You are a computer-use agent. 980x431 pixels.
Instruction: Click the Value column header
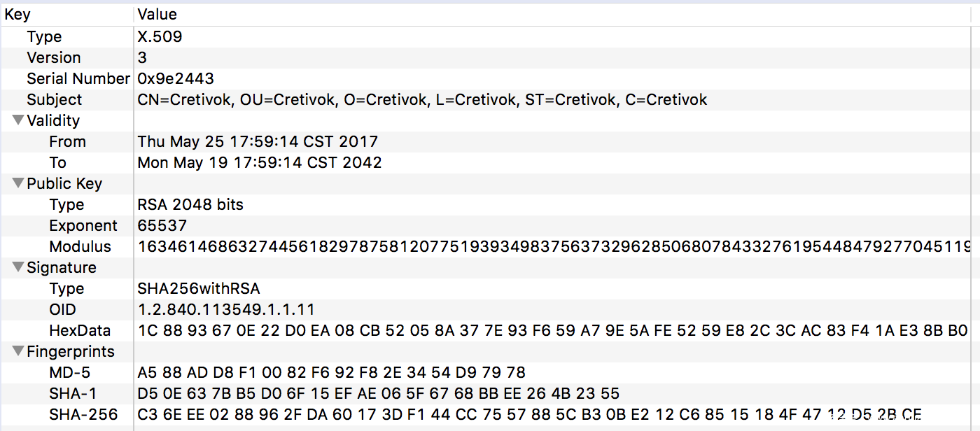pyautogui.click(x=157, y=14)
